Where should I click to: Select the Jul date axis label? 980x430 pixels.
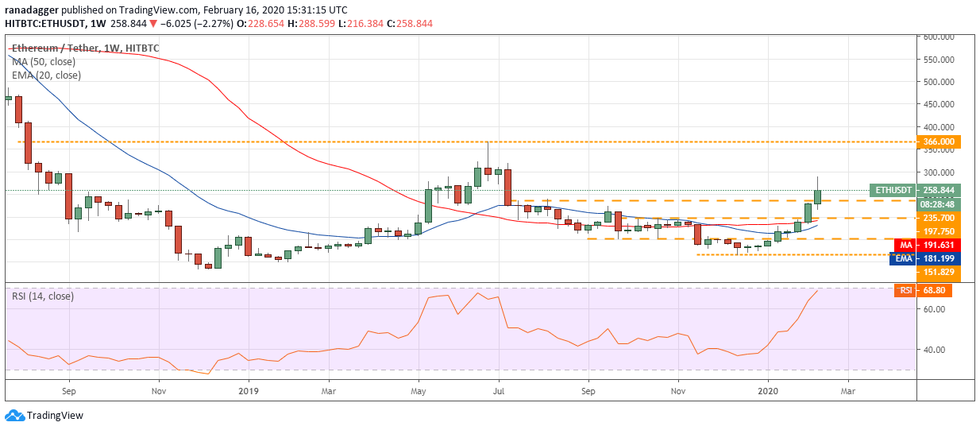499,390
